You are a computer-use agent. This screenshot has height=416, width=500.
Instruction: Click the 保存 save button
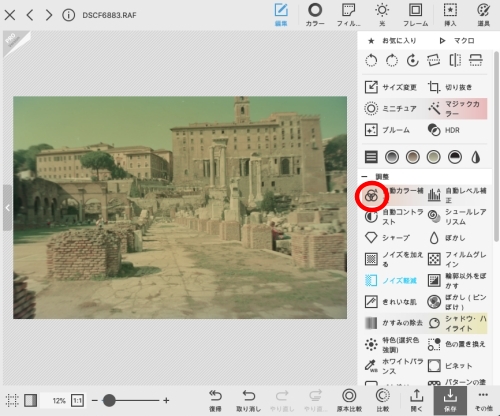(450, 401)
